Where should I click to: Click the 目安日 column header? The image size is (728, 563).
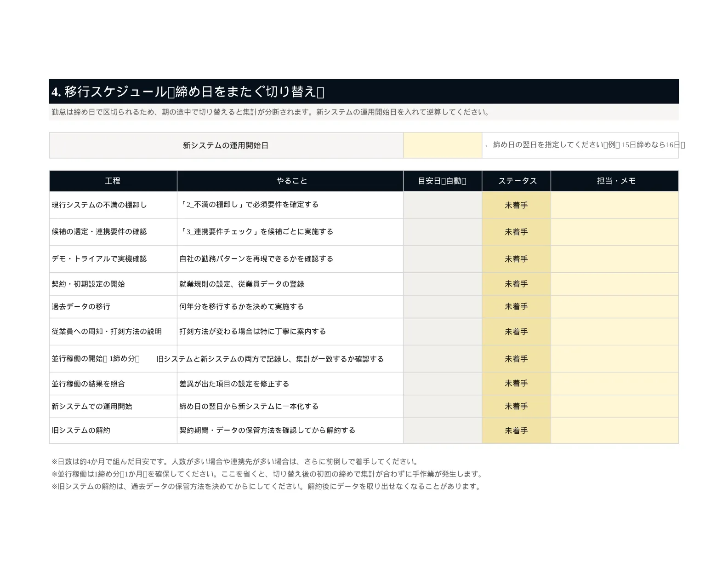point(443,181)
